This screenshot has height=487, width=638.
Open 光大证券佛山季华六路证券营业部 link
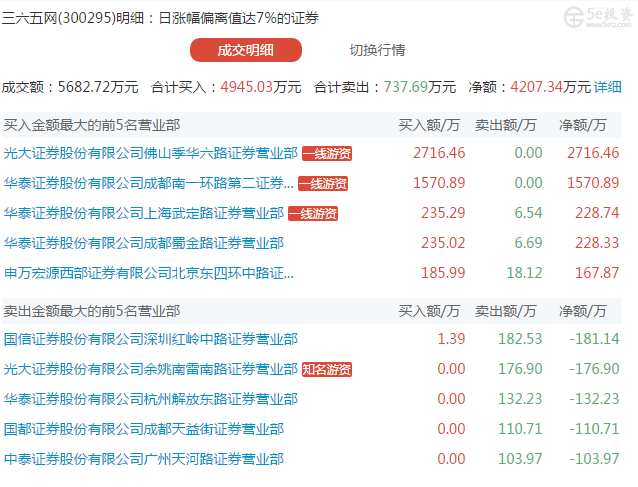(x=151, y=153)
